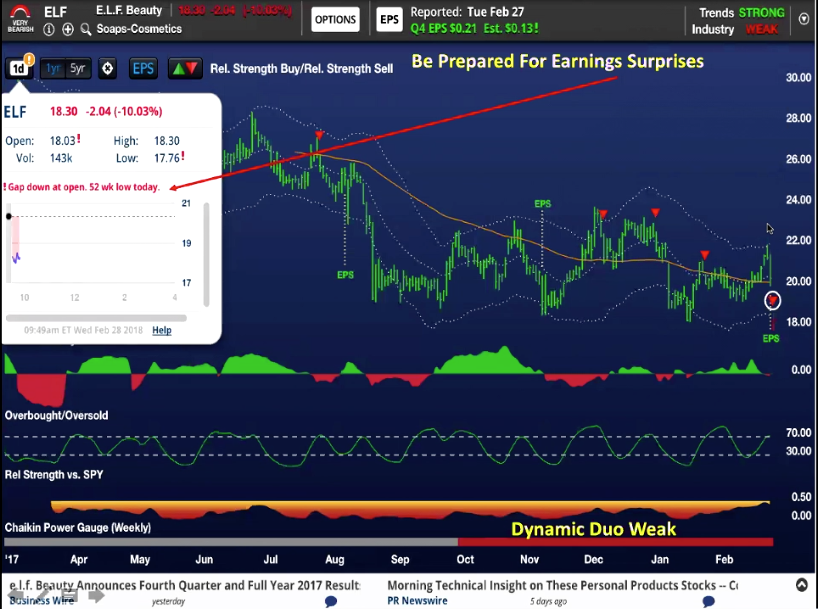This screenshot has height=609, width=818.
Task: Click the early-December red sell triangle
Action: click(604, 214)
